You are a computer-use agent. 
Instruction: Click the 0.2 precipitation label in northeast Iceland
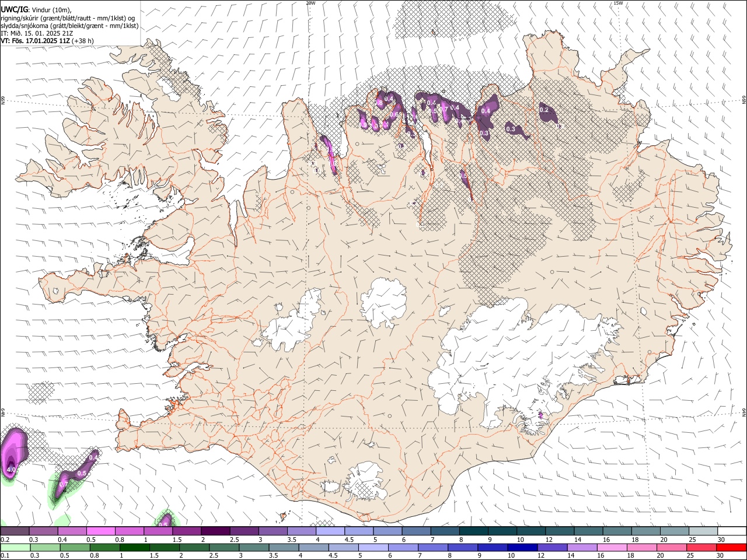[544, 110]
